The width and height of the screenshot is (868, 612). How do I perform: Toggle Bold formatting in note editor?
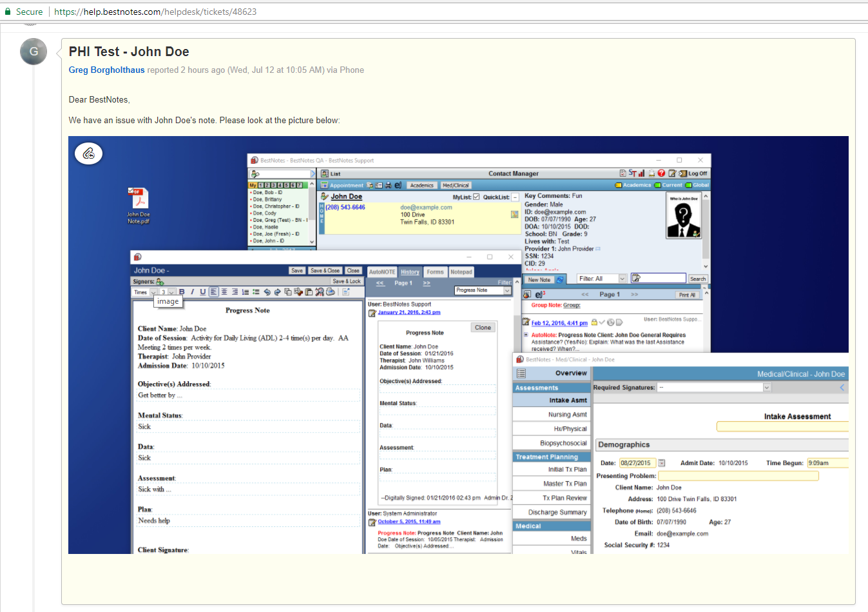182,292
